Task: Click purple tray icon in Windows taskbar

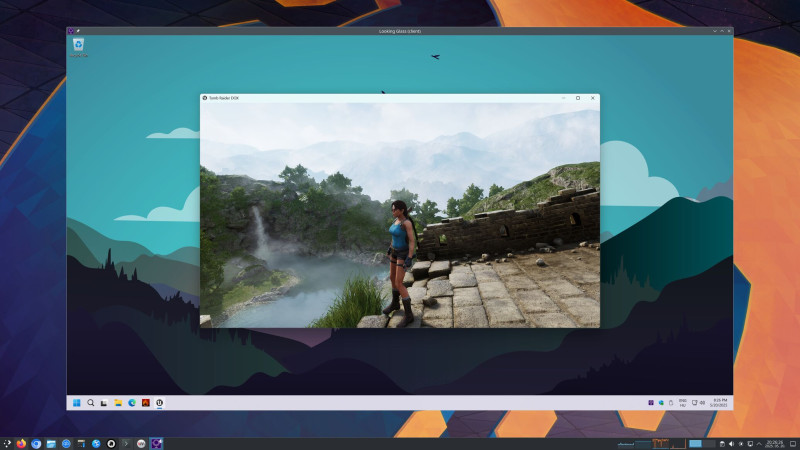Action: pos(651,403)
